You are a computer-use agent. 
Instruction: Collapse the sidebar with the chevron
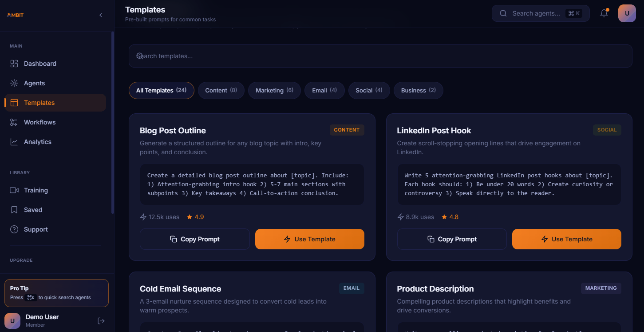click(x=101, y=15)
